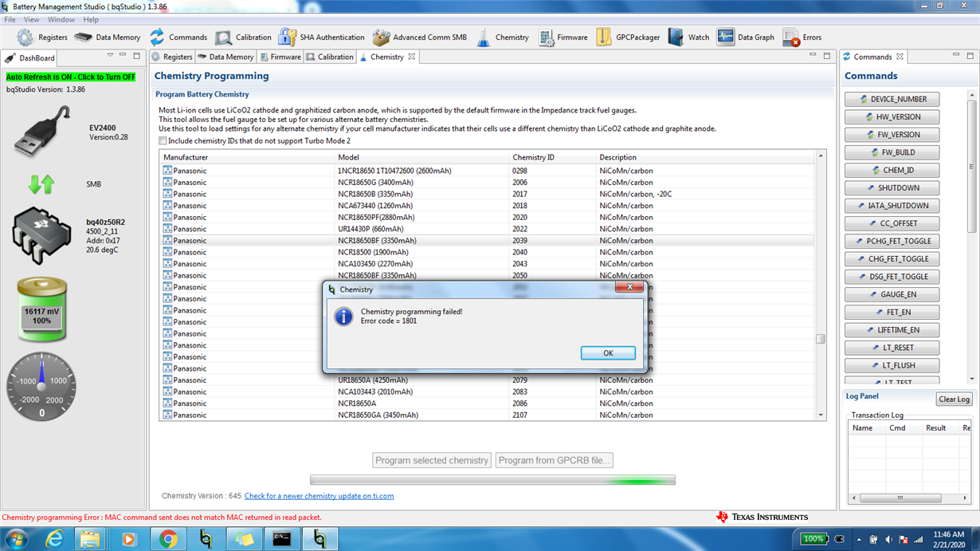Open Commands from the main toolbar
Image resolution: width=980 pixels, height=551 pixels.
[x=178, y=37]
